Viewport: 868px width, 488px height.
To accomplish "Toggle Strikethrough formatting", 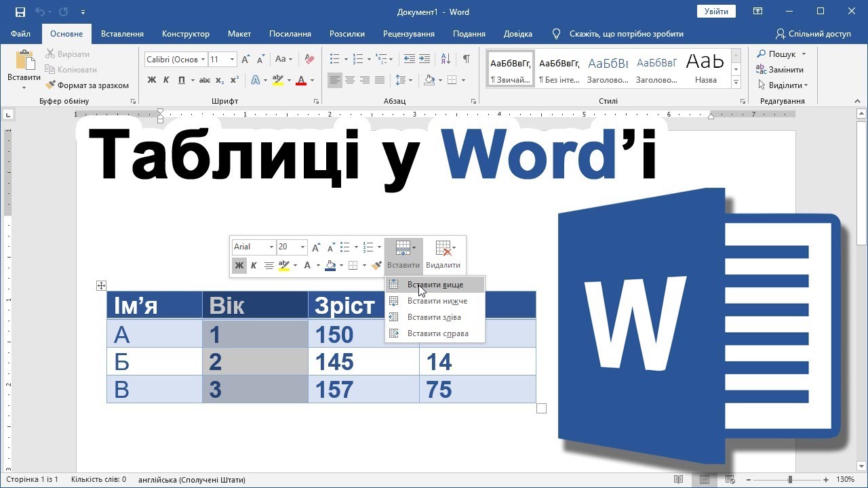I will (205, 80).
